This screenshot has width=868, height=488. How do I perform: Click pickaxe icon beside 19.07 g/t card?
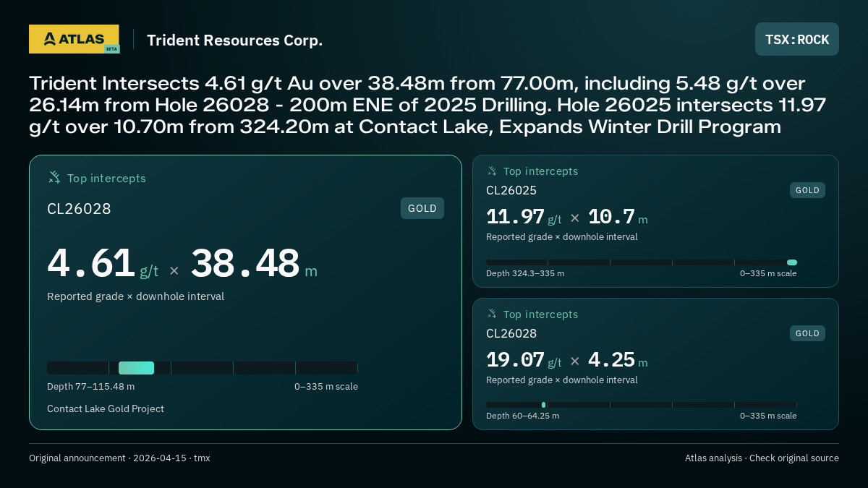tap(492, 314)
